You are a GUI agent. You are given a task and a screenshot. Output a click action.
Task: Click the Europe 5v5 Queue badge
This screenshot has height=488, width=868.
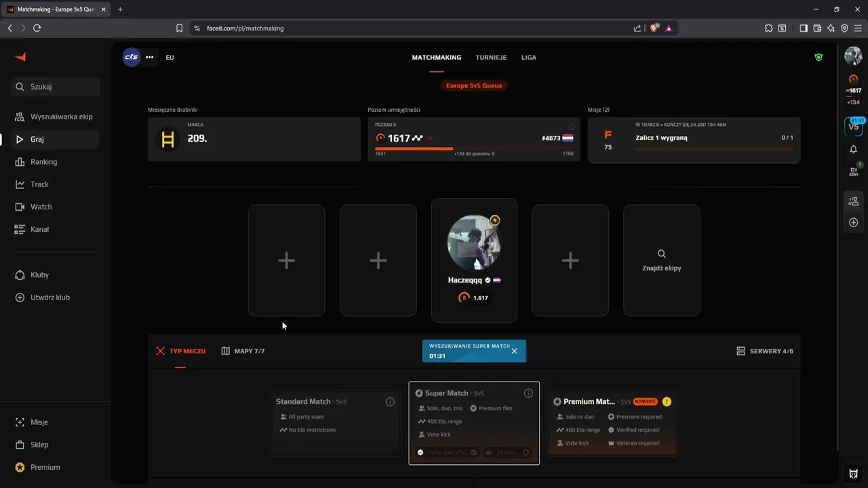pos(474,85)
